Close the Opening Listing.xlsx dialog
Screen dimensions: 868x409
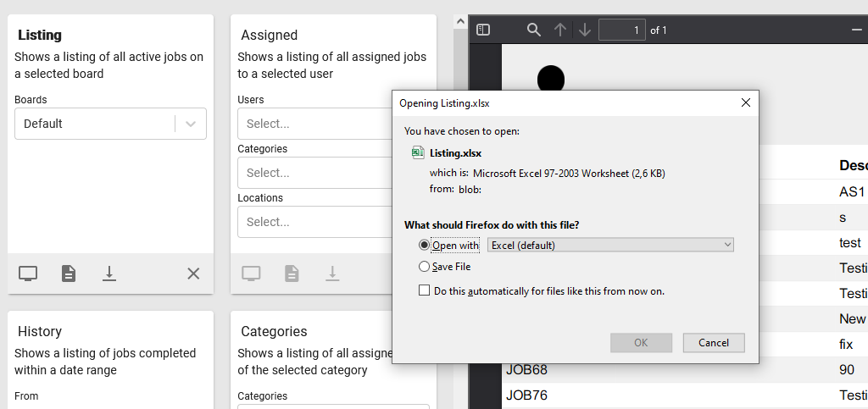pos(746,102)
